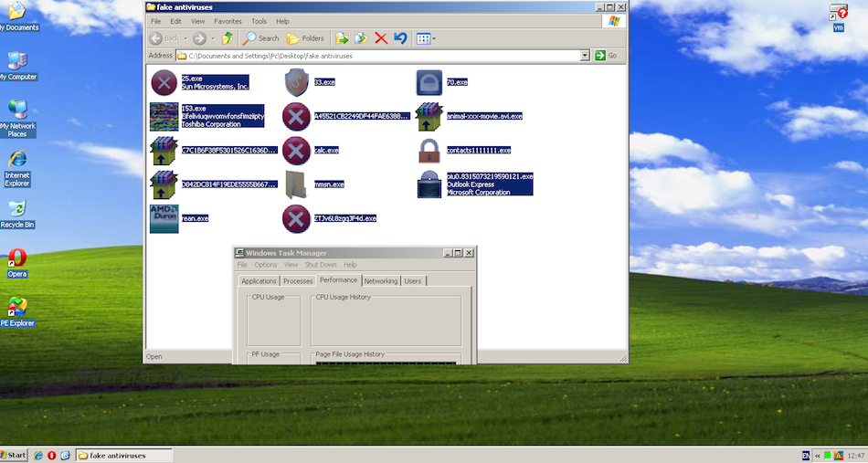Click the Move To folder toolbar icon
Image resolution: width=868 pixels, height=463 pixels.
[x=342, y=38]
